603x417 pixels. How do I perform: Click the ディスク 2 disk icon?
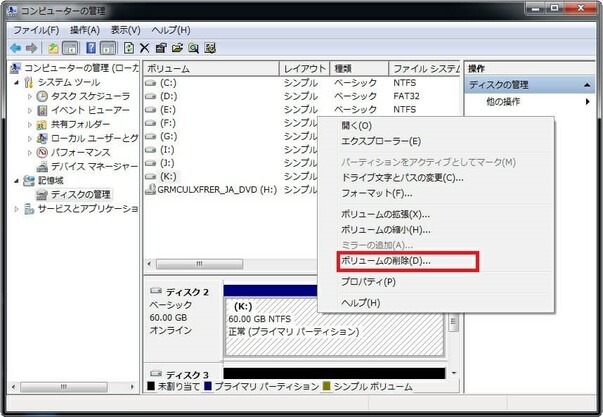point(156,291)
